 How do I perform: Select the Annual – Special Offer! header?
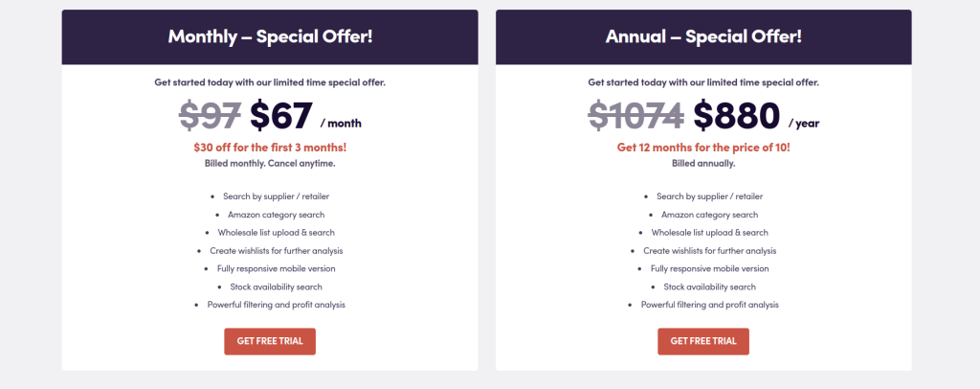[x=703, y=36]
